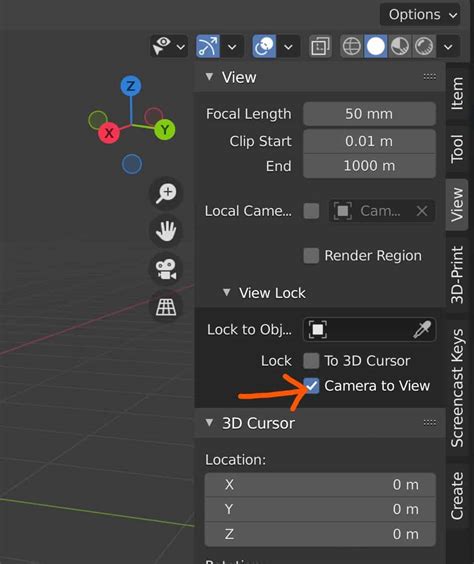Open the Screencast Keys sidebar tab
This screenshot has height=564, width=474.
click(x=457, y=388)
